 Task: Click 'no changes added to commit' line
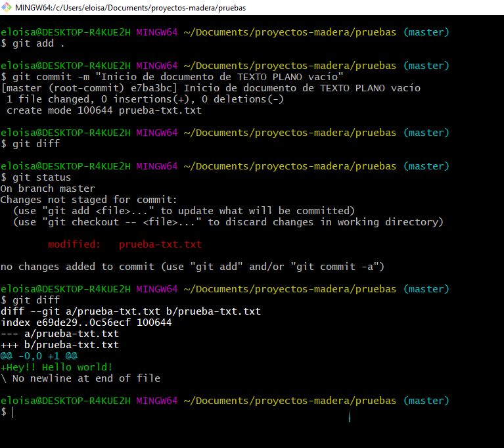[193, 267]
